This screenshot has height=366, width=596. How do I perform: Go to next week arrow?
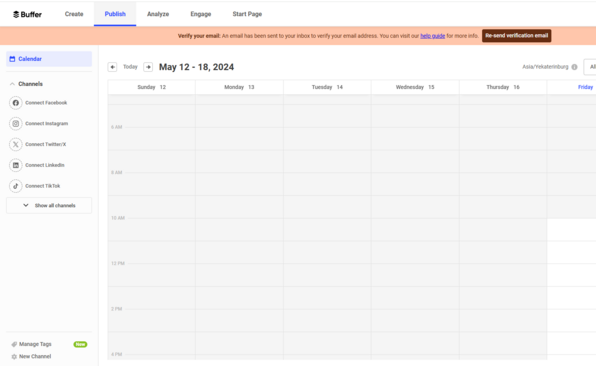(x=148, y=67)
